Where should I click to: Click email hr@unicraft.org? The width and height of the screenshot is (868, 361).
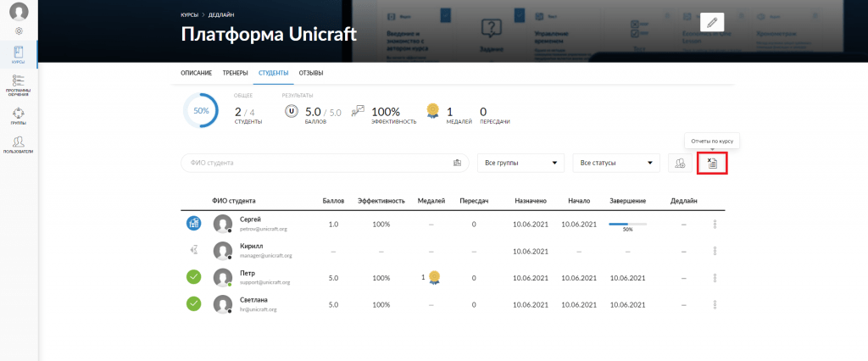(258, 309)
